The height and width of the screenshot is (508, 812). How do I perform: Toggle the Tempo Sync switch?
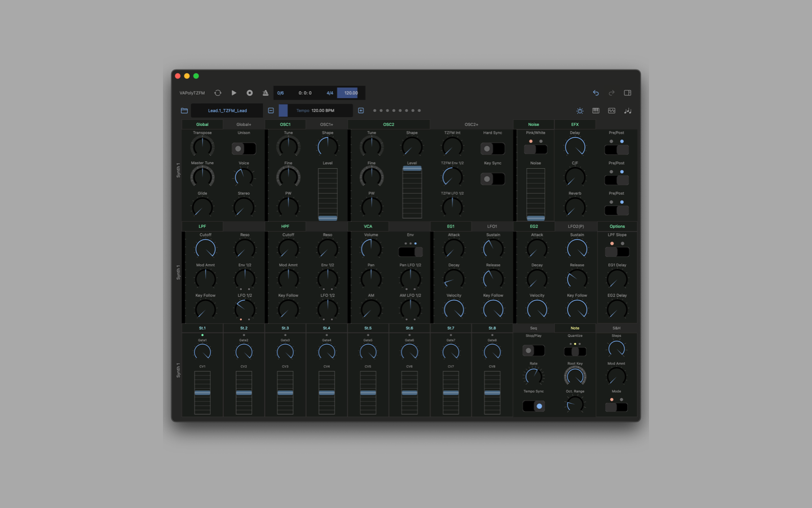click(x=533, y=406)
